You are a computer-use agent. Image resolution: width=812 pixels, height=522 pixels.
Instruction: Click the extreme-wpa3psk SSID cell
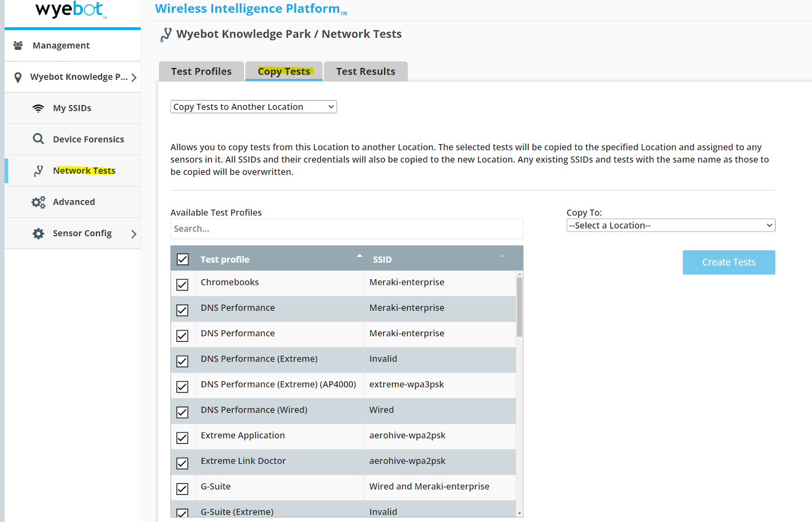[x=440, y=384]
